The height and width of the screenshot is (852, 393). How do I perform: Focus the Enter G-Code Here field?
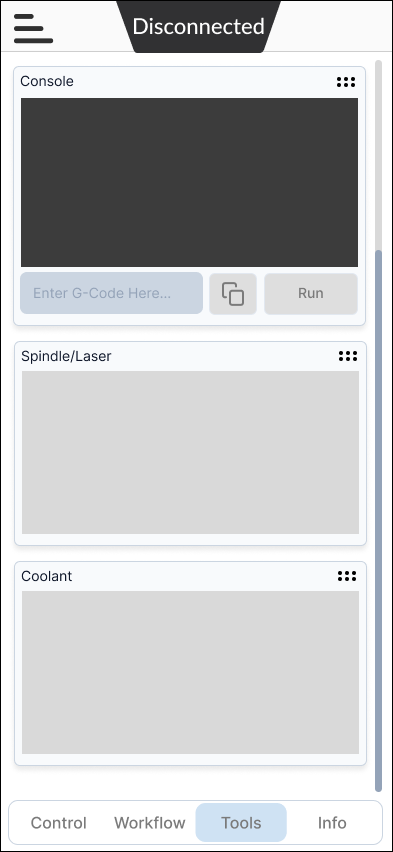[x=111, y=293]
